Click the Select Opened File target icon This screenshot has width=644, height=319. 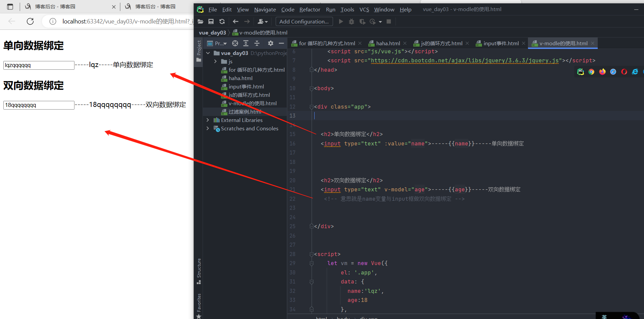(x=235, y=43)
